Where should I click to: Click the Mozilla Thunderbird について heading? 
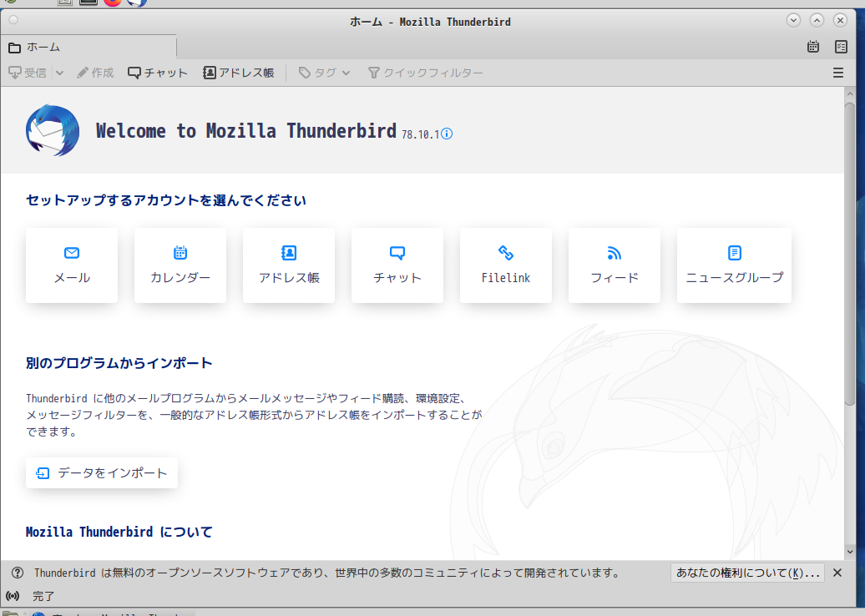tap(119, 532)
